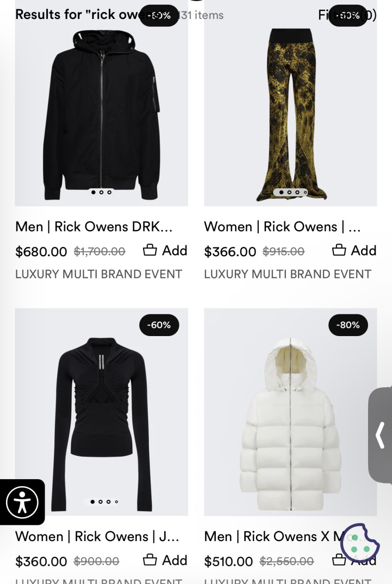The height and width of the screenshot is (584, 392).
Task: Open the cookie preferences icon
Action: pyautogui.click(x=360, y=543)
